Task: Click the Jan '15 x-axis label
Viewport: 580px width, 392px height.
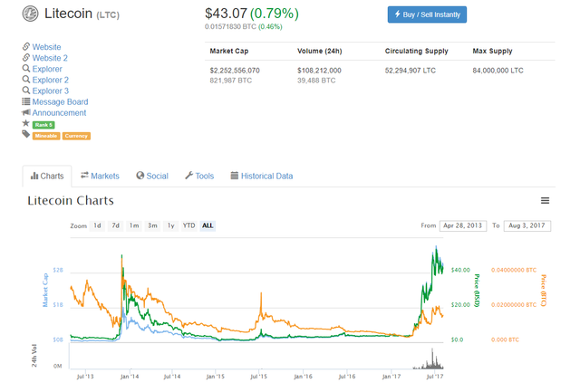Action: pyautogui.click(x=216, y=377)
